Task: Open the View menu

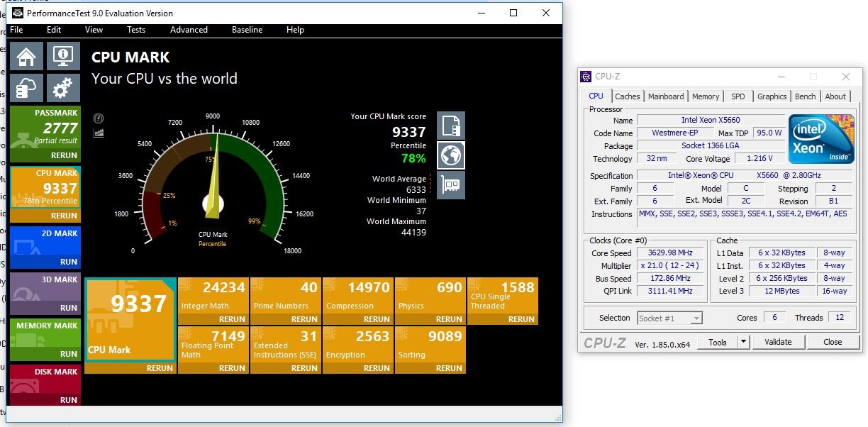Action: pyautogui.click(x=94, y=30)
